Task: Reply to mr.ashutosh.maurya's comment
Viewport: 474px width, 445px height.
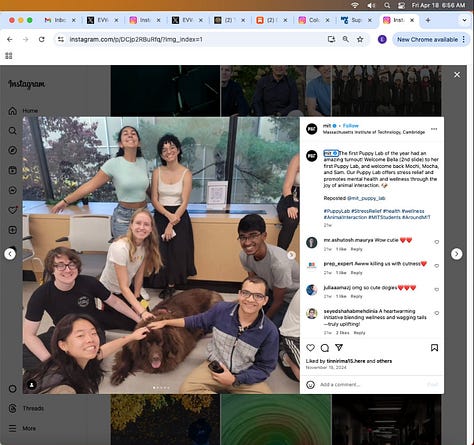Action: 356,249
